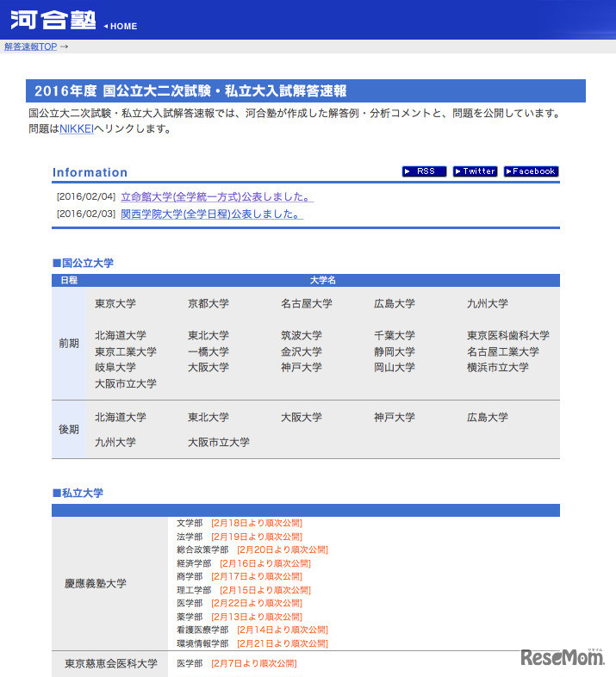
Task: Select 大阪大学 in 前期 row
Action: (x=208, y=368)
